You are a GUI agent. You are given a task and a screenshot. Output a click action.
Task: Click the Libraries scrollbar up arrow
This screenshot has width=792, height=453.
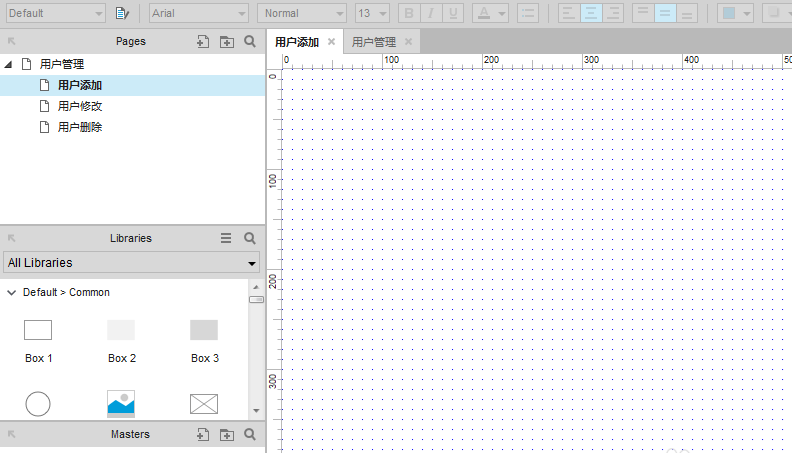click(256, 287)
